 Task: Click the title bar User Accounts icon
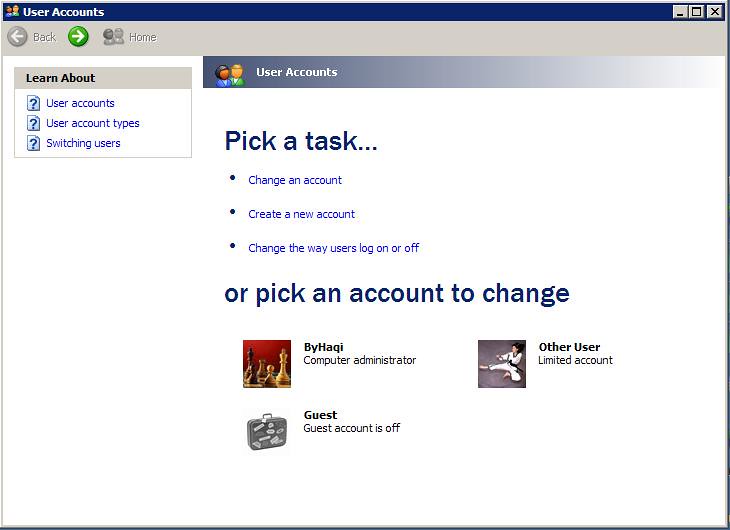click(13, 11)
